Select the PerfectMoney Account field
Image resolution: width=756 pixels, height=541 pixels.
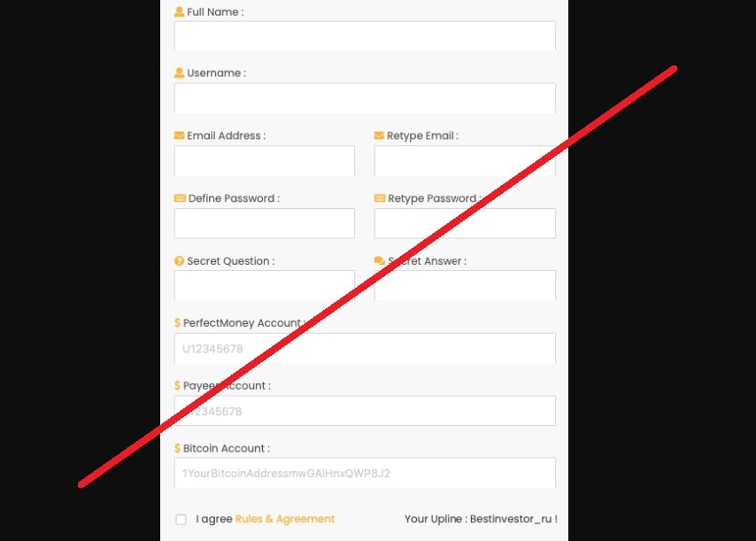(365, 348)
